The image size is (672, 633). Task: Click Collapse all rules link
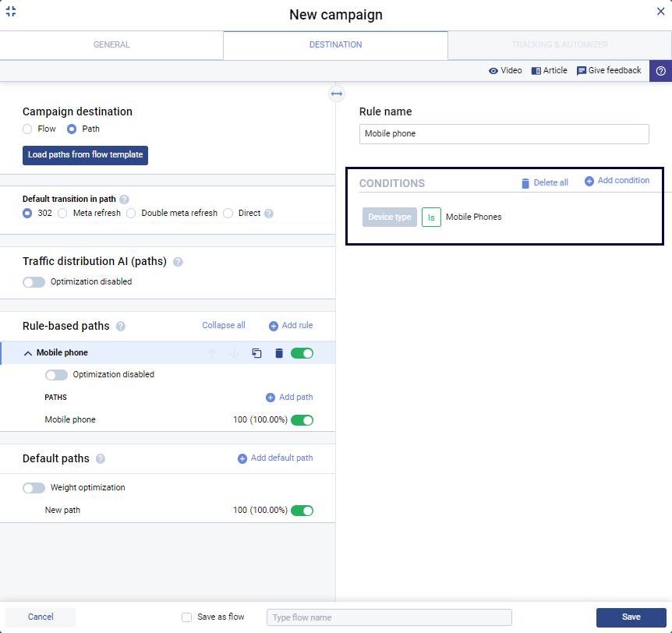click(x=224, y=326)
